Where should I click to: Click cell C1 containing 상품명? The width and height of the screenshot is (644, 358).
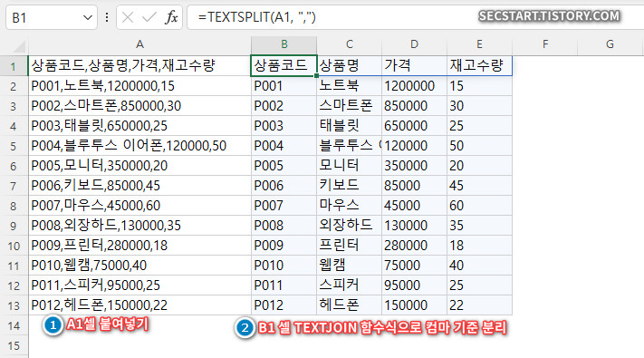click(349, 66)
